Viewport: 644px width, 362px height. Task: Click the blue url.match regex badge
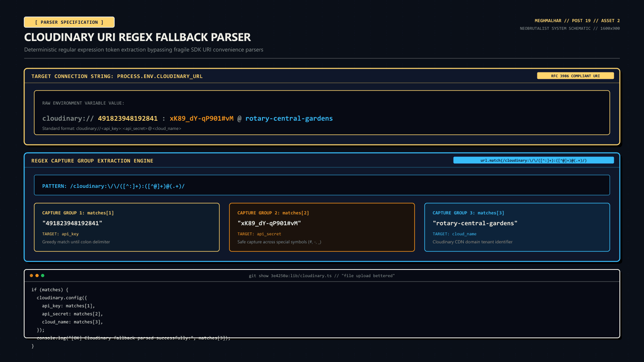point(533,160)
